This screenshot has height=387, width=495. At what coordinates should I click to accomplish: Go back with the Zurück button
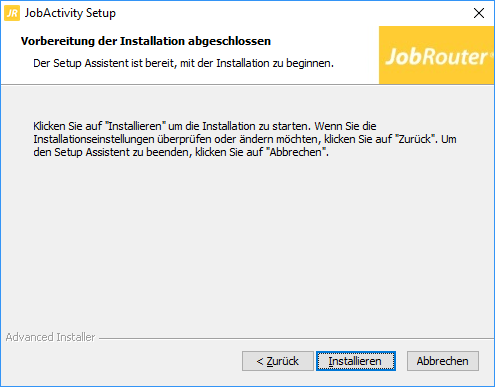pos(278,361)
